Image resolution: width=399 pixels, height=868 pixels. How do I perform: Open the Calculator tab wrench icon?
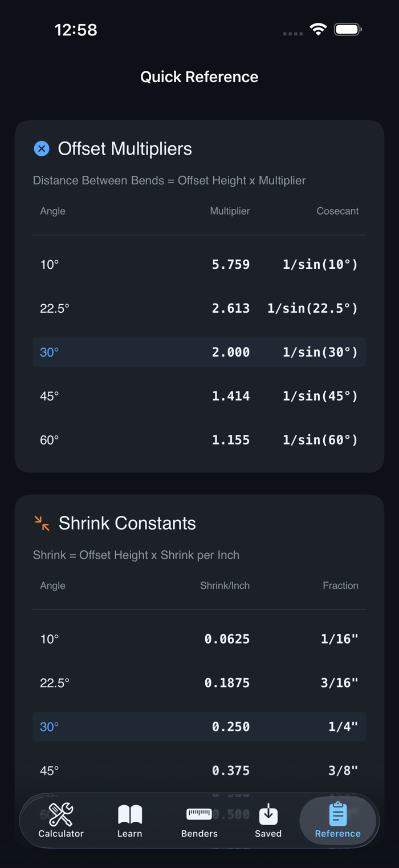click(x=61, y=815)
